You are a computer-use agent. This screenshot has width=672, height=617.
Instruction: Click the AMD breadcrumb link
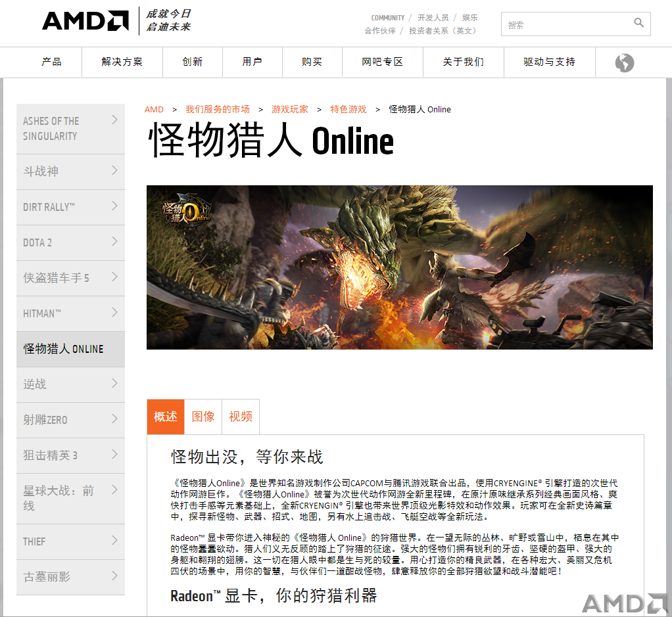[x=154, y=110]
